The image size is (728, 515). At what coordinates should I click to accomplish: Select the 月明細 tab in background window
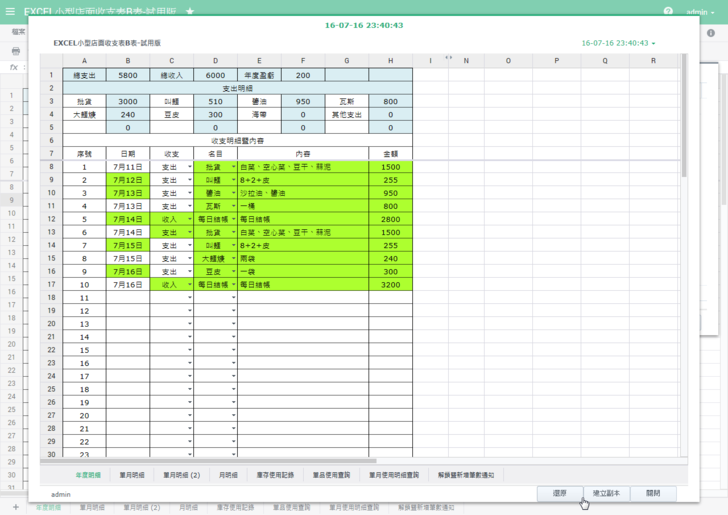pos(188,508)
